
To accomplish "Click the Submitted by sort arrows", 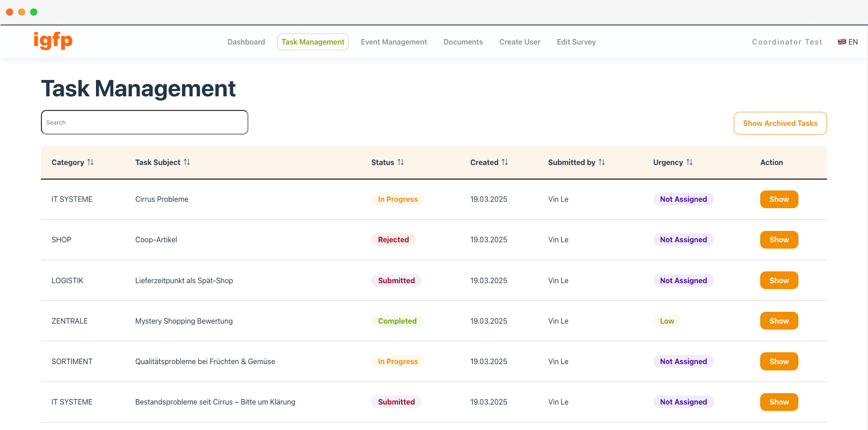I will click(x=602, y=162).
